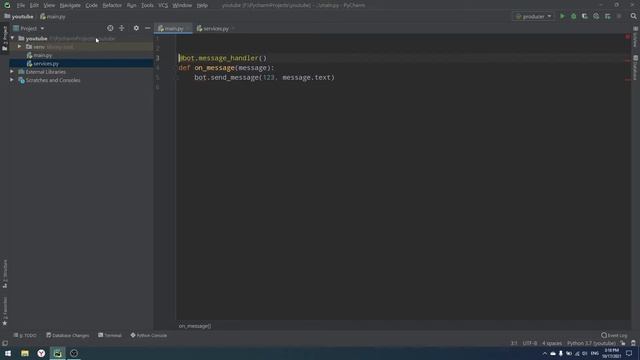This screenshot has height=360, width=640.
Task: Run with coverage icon in toolbar
Action: [584, 16]
